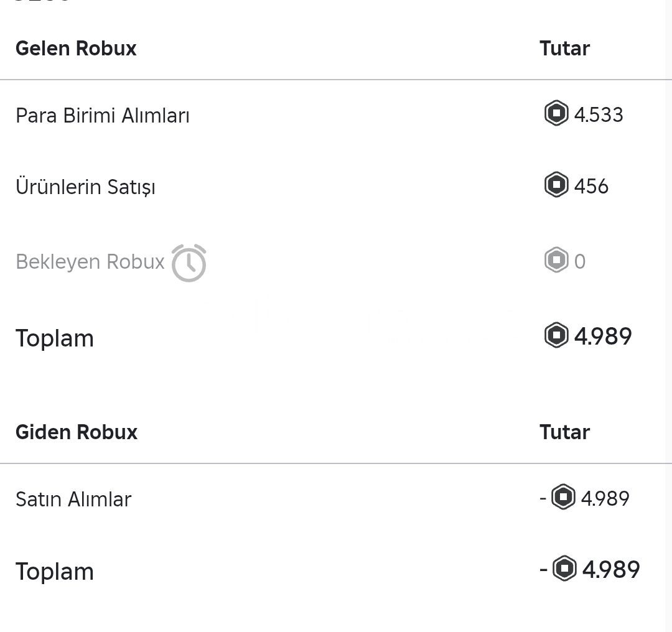Click the outgoing Toplam negative 4.989 amount
The height and width of the screenshot is (632, 672).
pos(590,569)
